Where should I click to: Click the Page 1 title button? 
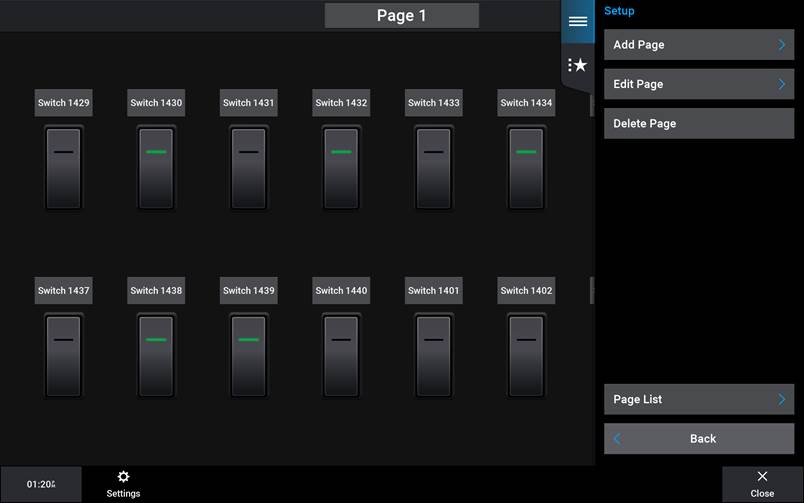(x=401, y=16)
